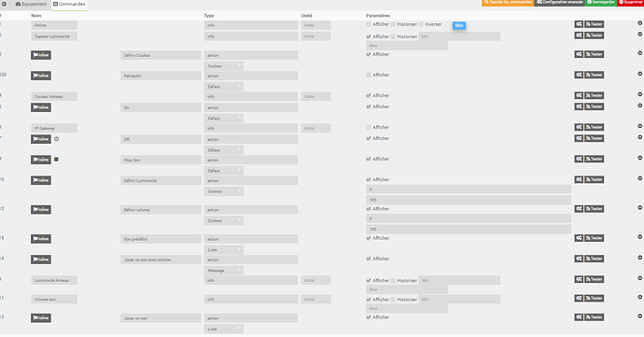Click the Luminosité Anneau name field
This screenshot has width=644, height=337.
[x=54, y=280]
